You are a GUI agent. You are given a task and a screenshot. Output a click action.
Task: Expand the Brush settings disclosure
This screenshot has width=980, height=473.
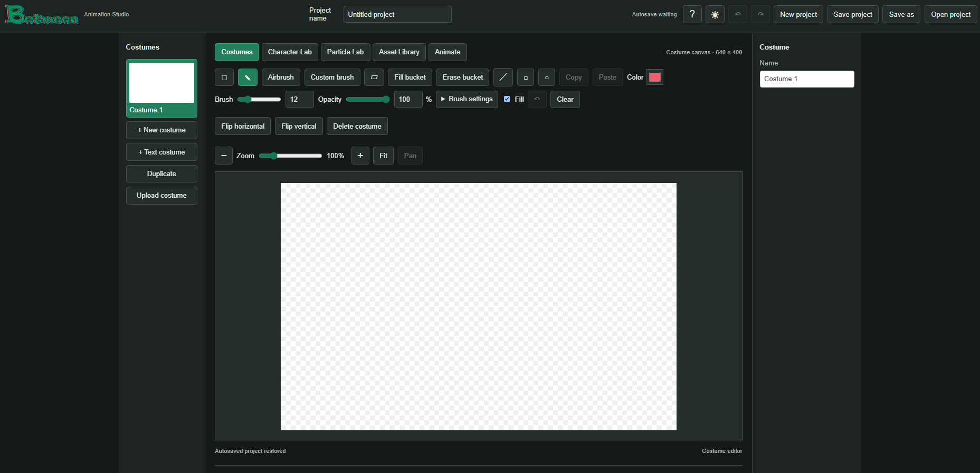(467, 99)
